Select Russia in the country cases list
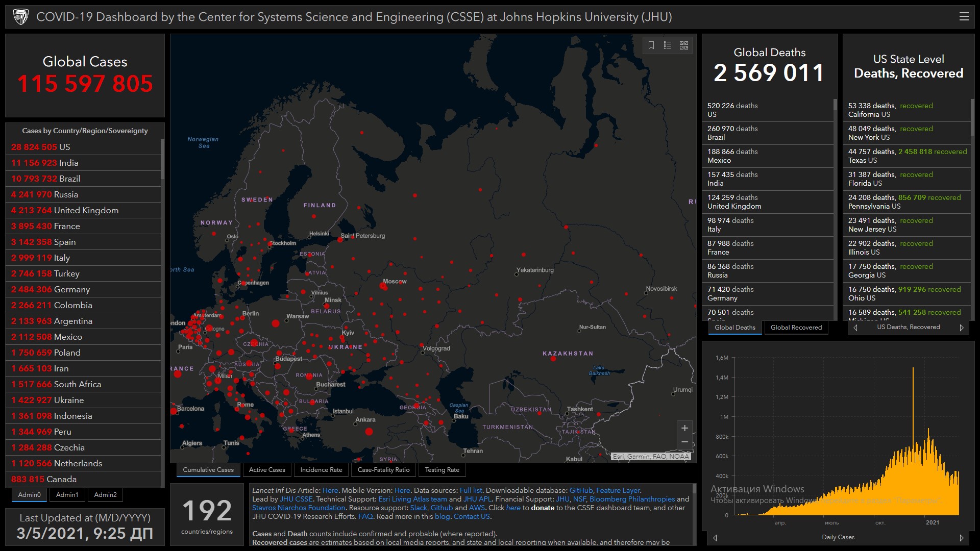Image resolution: width=980 pixels, height=551 pixels. point(66,194)
